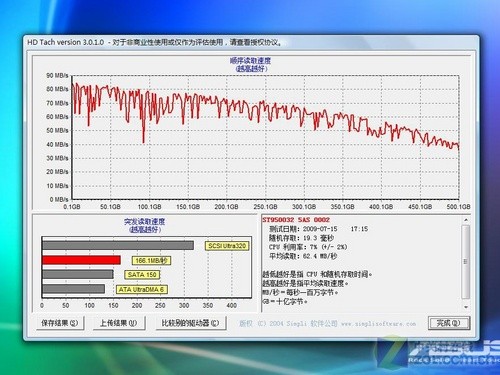
Task: Click the 90 MB/s axis label
Action: coord(57,75)
